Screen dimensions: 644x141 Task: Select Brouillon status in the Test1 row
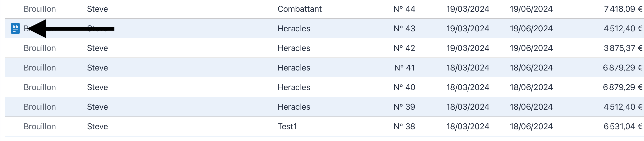40,127
